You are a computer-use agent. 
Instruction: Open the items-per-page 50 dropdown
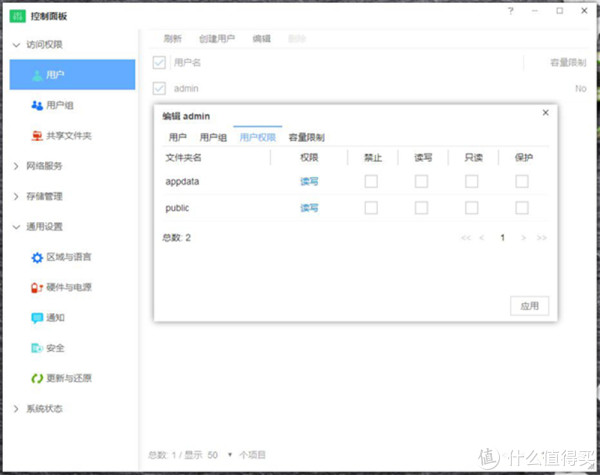point(219,454)
